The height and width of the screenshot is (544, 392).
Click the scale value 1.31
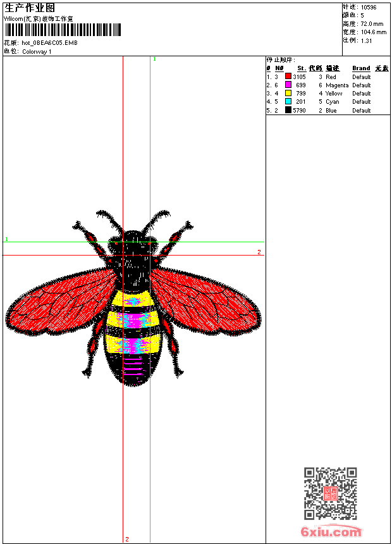[x=366, y=41]
